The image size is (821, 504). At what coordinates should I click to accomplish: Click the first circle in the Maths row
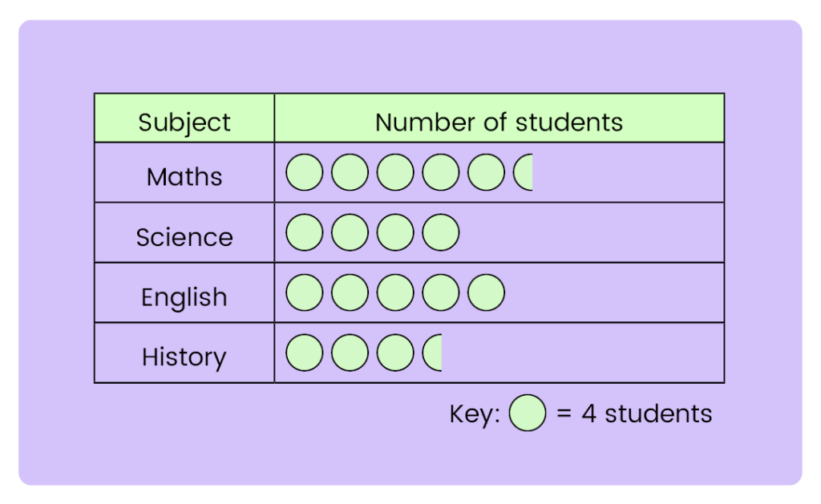tap(305, 173)
